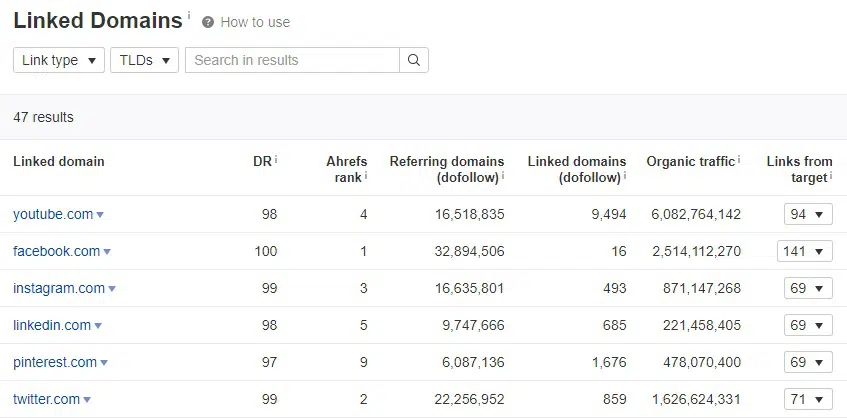The width and height of the screenshot is (847, 418).
Task: Click the search magnifier icon button
Action: tap(414, 60)
